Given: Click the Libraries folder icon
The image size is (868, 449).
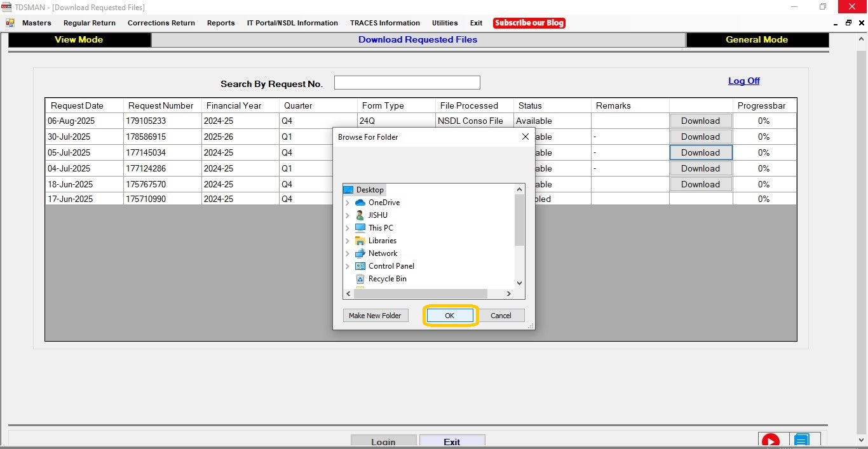Looking at the screenshot, I should [x=360, y=241].
